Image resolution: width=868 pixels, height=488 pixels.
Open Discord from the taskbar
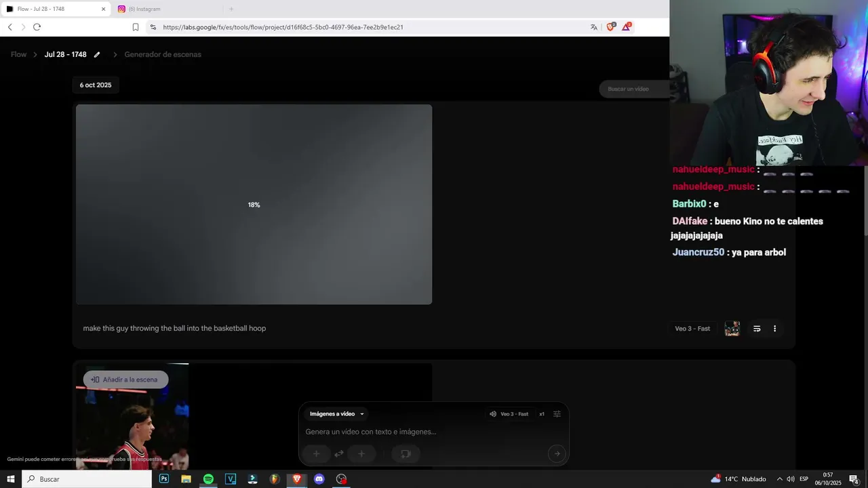click(x=319, y=479)
